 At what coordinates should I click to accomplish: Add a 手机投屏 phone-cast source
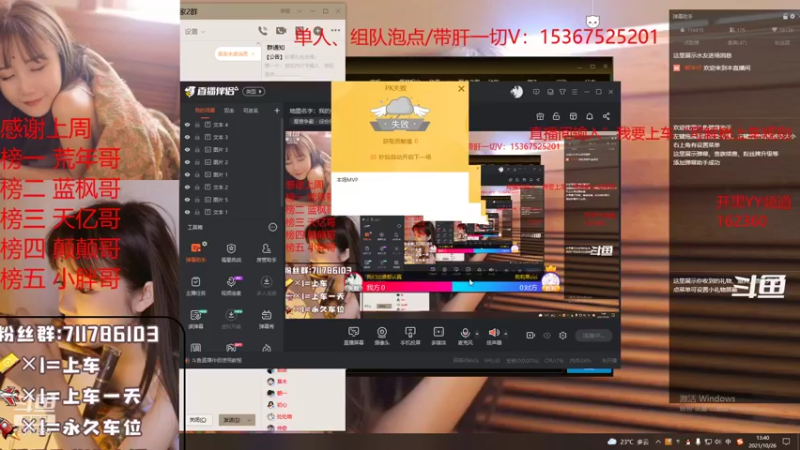coord(410,336)
